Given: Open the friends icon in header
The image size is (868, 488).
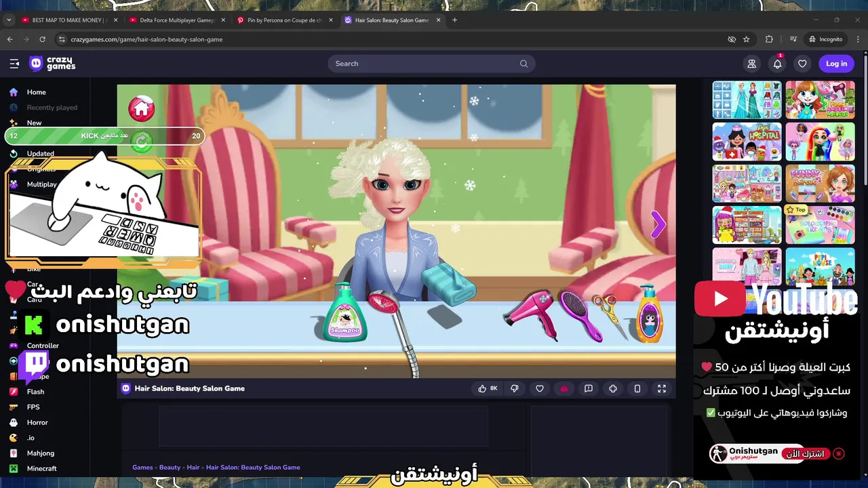Looking at the screenshot, I should 751,64.
